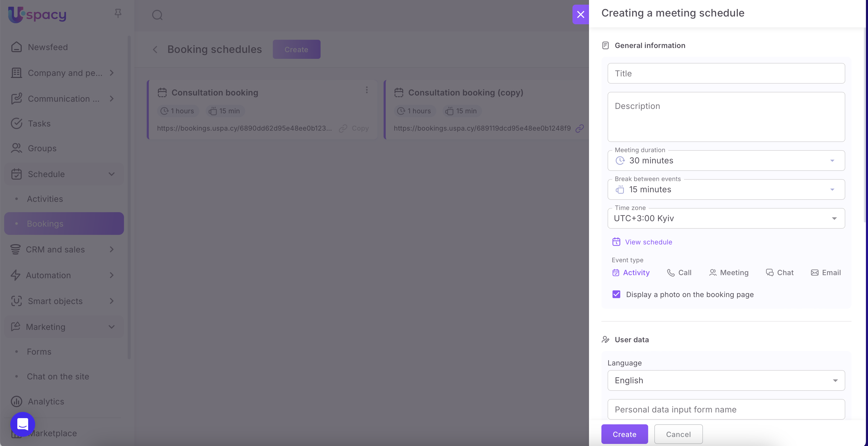Expand the Break between events dropdown

tap(726, 189)
